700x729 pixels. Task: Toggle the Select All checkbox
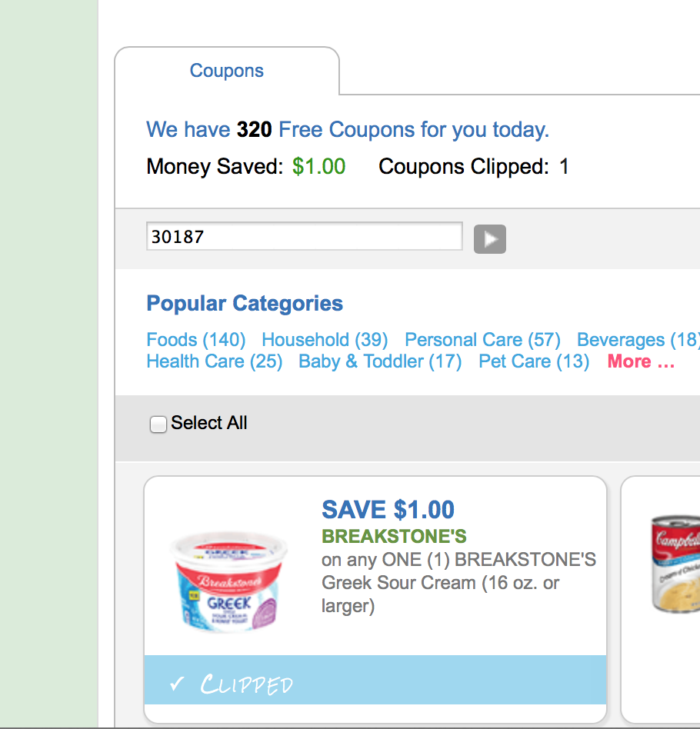158,424
